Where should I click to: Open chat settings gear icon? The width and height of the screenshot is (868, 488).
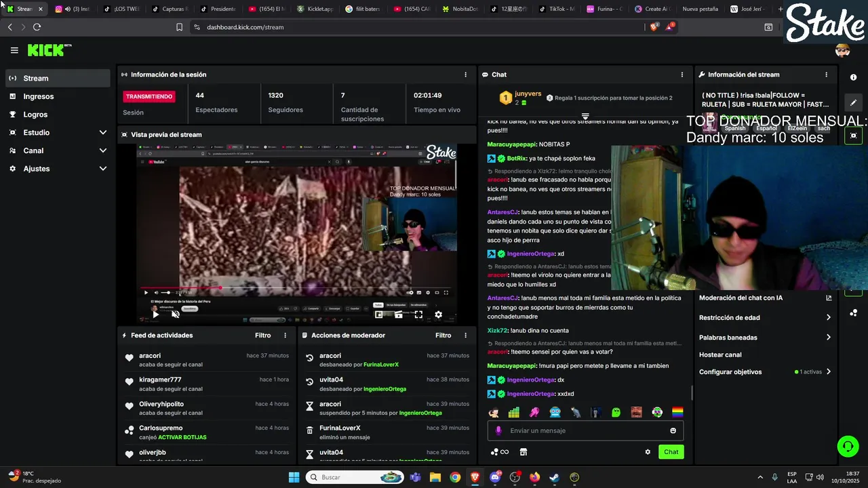point(648,452)
